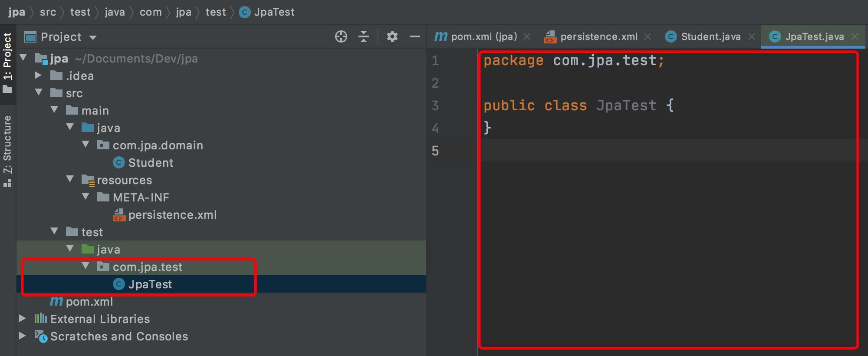Click the Scratches and Consoles icon
The width and height of the screenshot is (868, 356).
[41, 336]
